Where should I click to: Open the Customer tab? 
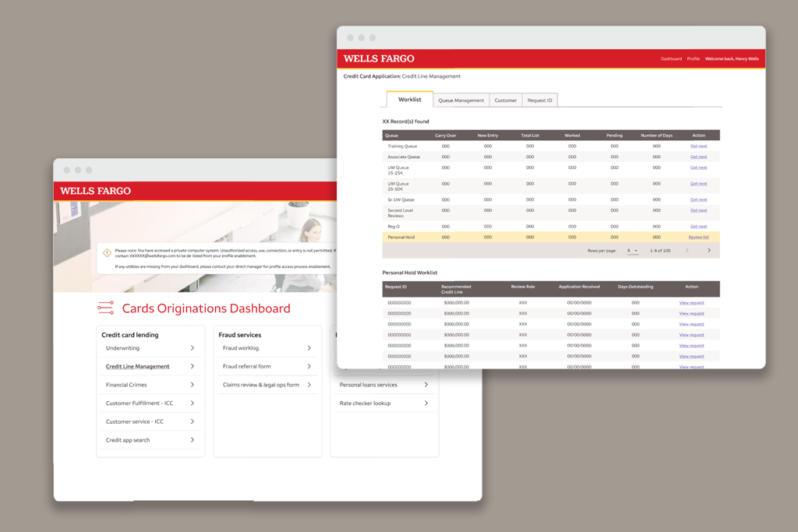point(505,100)
